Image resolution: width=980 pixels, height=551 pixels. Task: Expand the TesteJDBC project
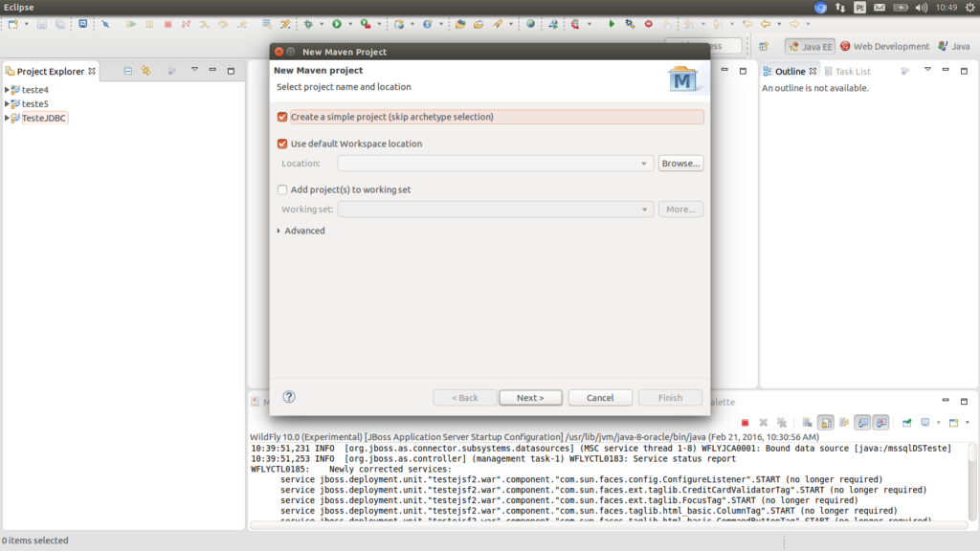[x=9, y=118]
